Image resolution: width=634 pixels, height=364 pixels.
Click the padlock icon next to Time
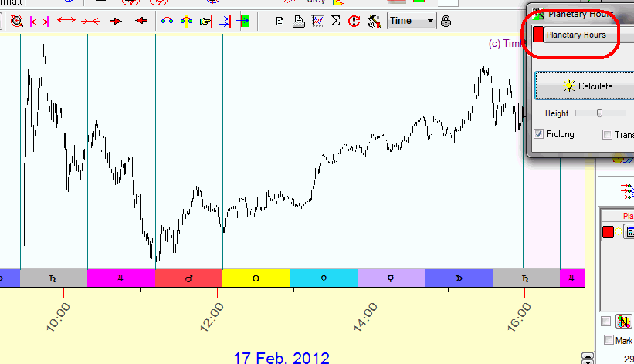coord(444,21)
